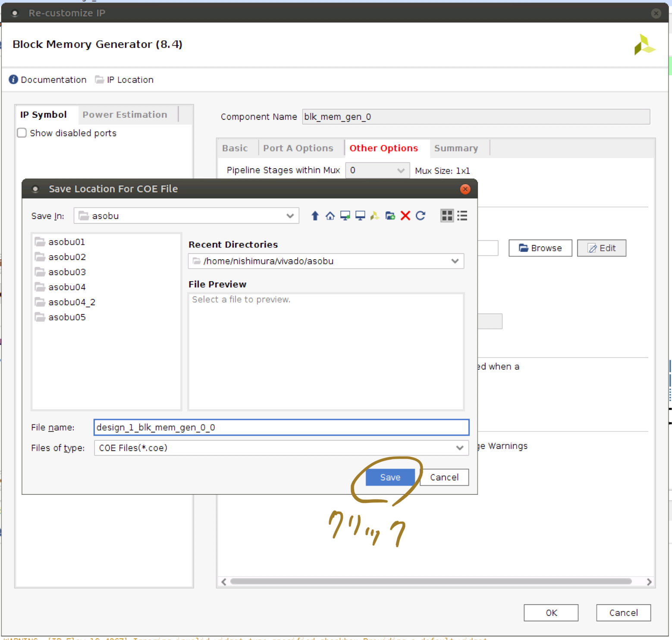Open the asobu01 folder
Image resolution: width=672 pixels, height=640 pixels.
pos(60,242)
